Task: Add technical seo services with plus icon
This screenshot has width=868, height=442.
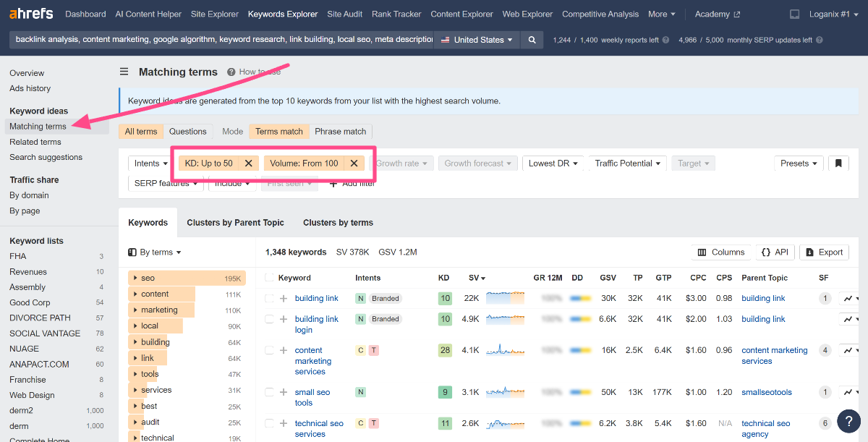Action: 284,424
